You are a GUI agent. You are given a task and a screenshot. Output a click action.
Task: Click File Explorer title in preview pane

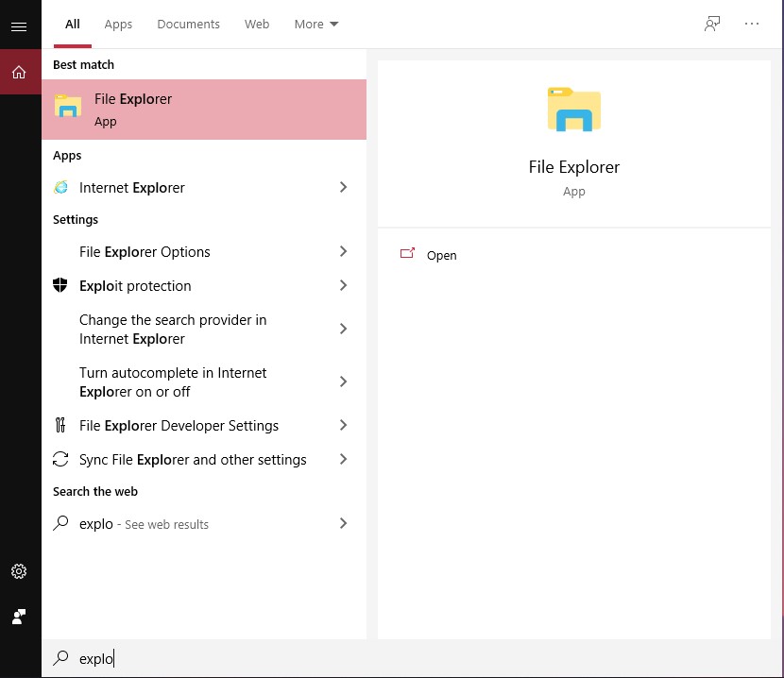click(574, 167)
